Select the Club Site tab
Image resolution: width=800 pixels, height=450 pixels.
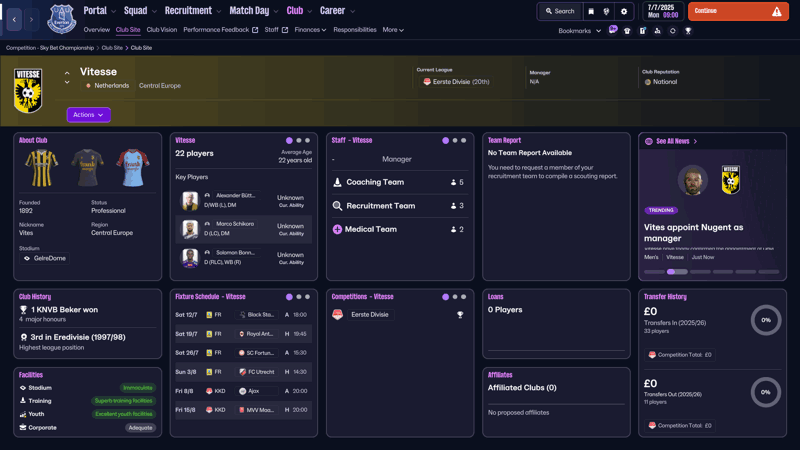click(x=128, y=30)
